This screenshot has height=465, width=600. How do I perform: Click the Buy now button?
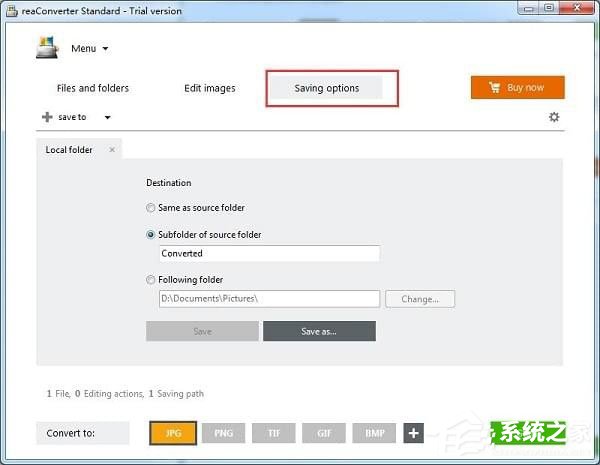pyautogui.click(x=517, y=87)
